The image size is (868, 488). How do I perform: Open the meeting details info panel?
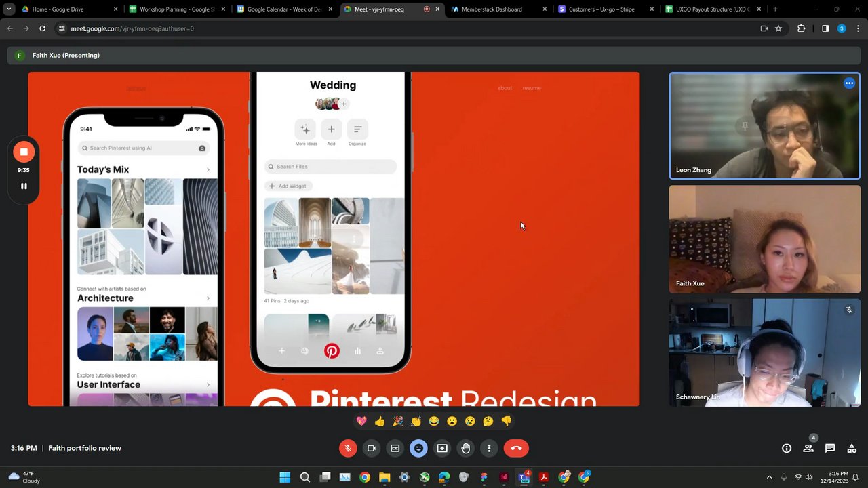787,448
